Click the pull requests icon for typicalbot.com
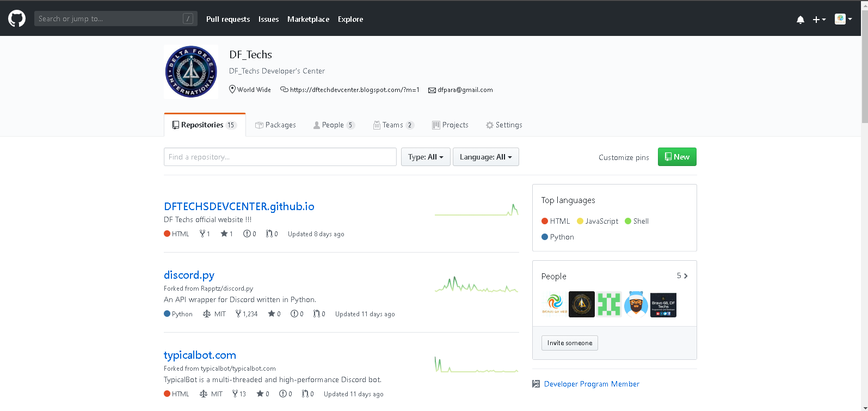 point(305,394)
